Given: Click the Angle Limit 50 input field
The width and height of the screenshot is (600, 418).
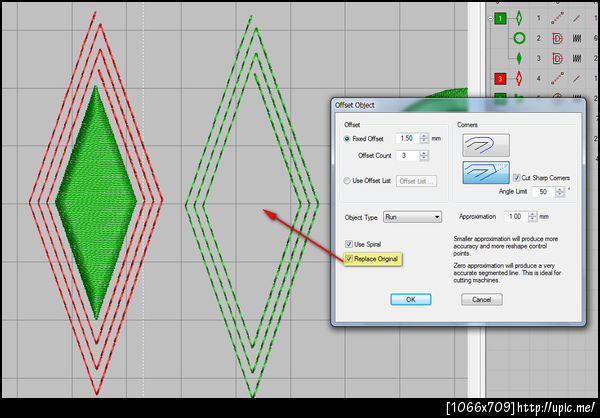Looking at the screenshot, I should click(544, 191).
